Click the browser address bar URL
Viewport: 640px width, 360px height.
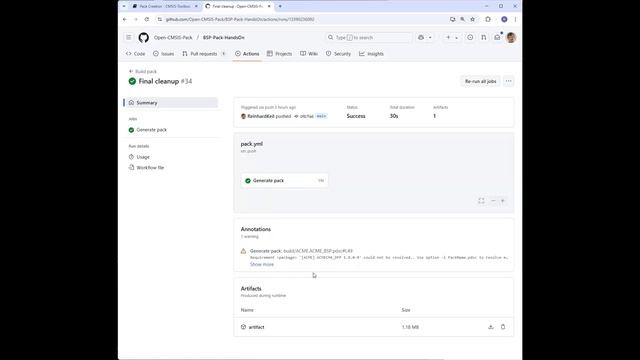[240, 19]
